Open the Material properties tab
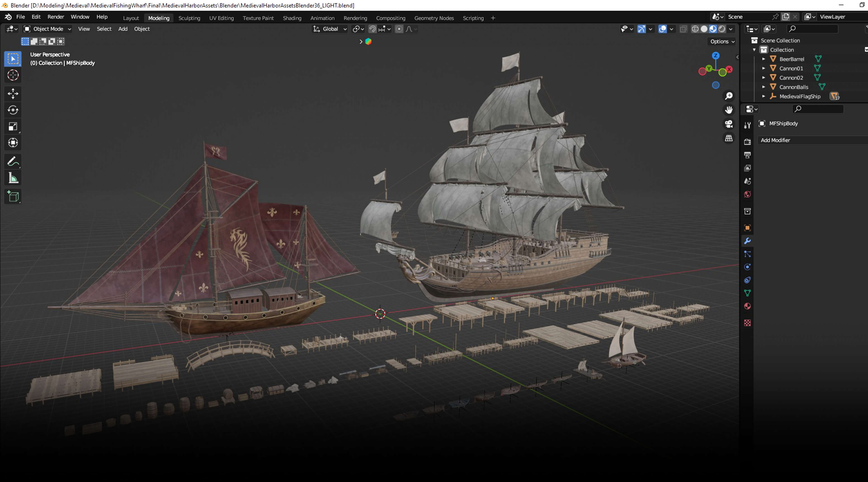Viewport: 868px width, 482px height. (x=747, y=306)
